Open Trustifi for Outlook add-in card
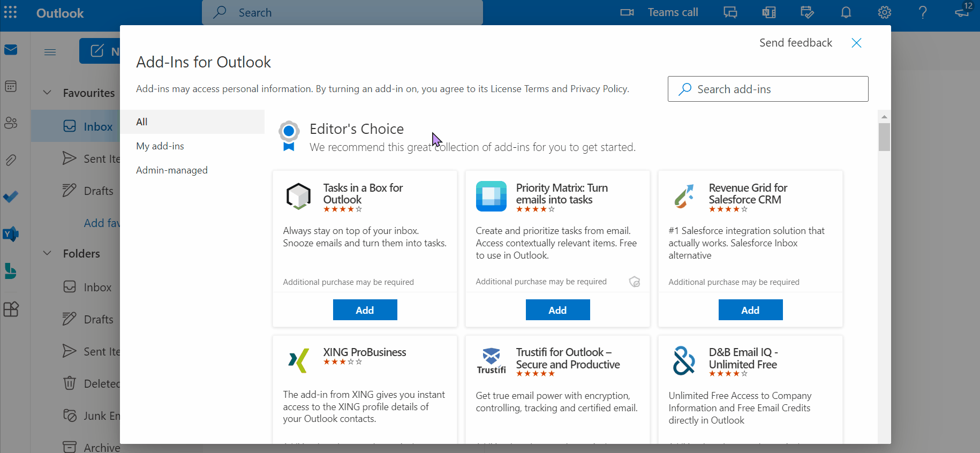Screen dimensions: 980x453 557,389
